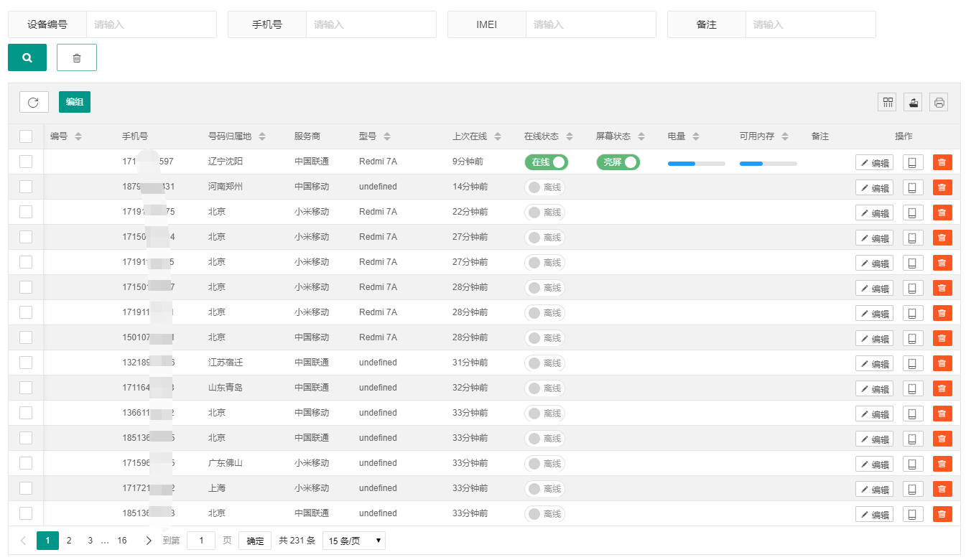Click 编辑 for the 上海 row
The width and height of the screenshot is (966, 560).
(874, 489)
